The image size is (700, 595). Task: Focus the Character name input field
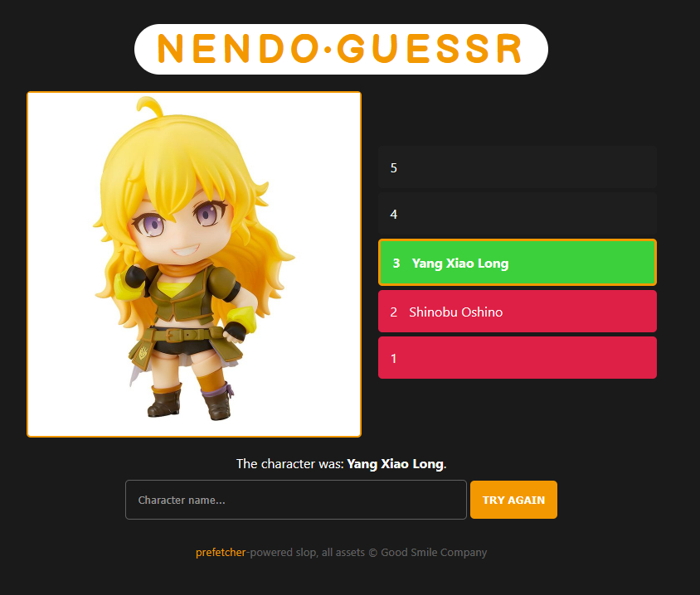[296, 500]
